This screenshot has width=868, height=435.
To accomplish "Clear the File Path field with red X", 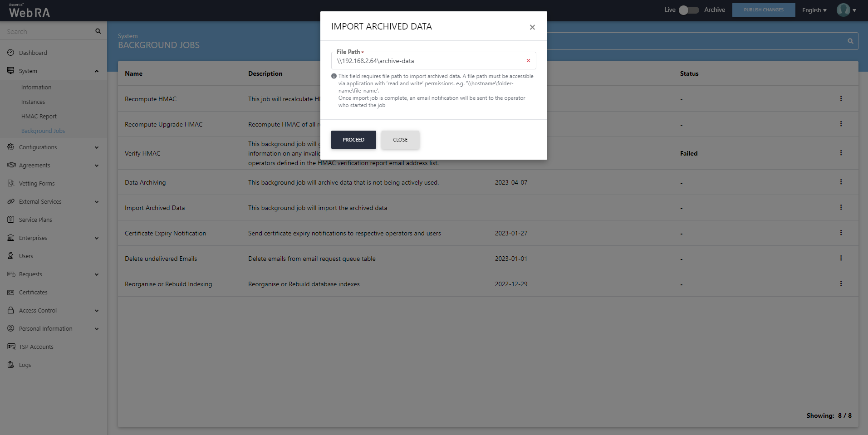I will [x=528, y=61].
